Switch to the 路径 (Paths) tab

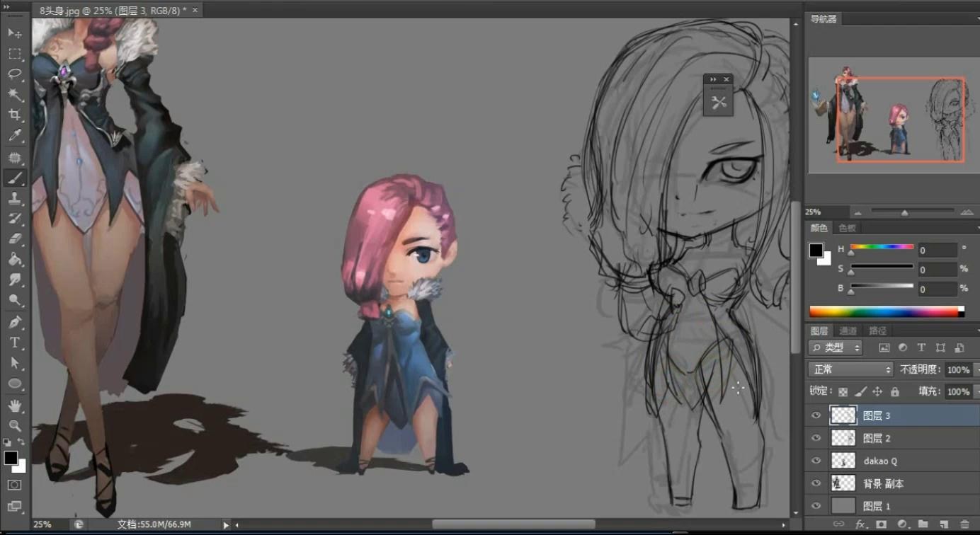pyautogui.click(x=877, y=330)
